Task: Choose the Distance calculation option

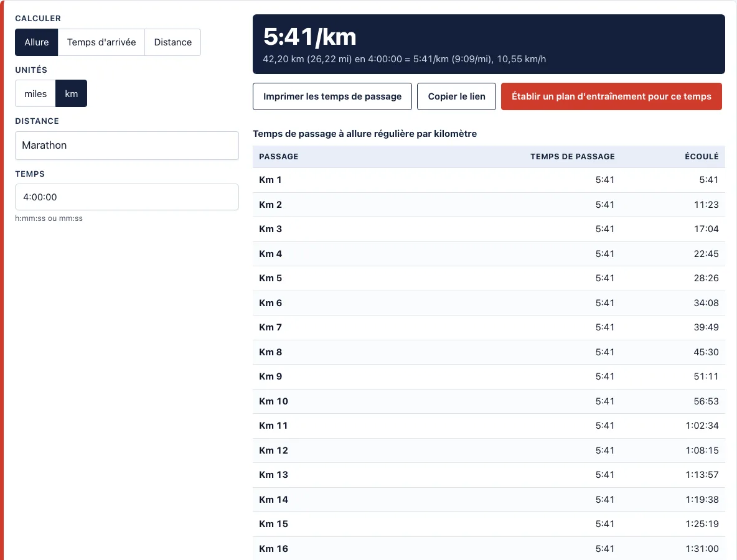Action: click(x=172, y=42)
